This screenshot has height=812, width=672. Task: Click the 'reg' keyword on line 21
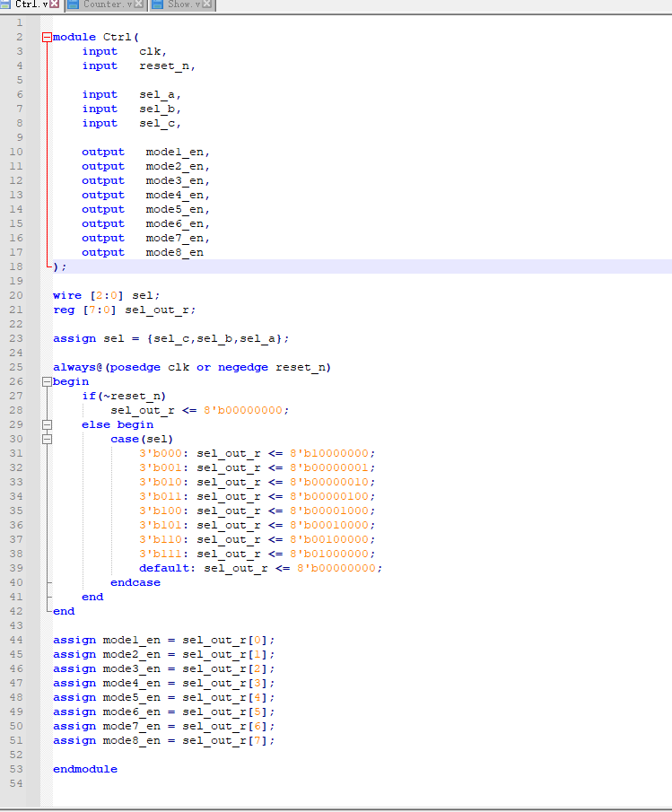tap(64, 310)
